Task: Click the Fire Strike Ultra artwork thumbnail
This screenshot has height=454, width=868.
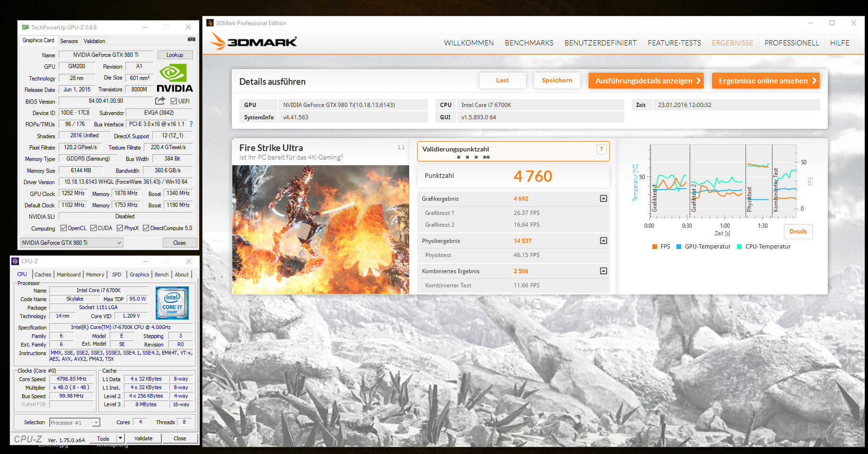Action: [x=321, y=230]
